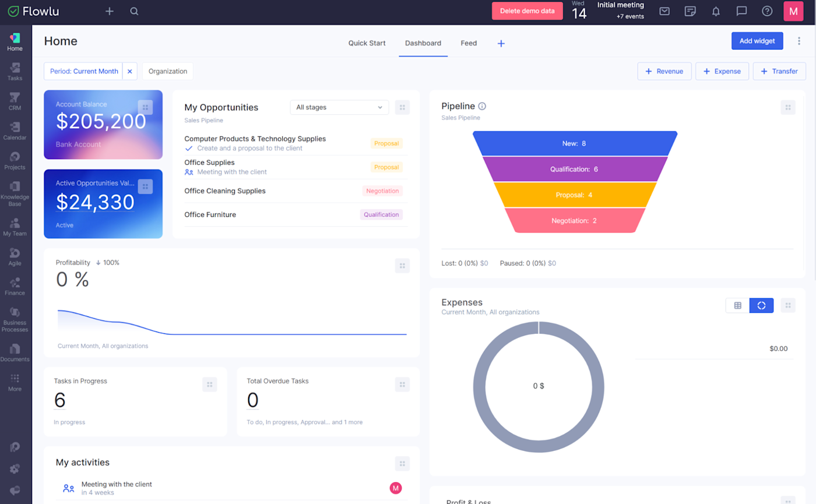Viewport: 816px width, 504px height.
Task: Open My Team in the sidebar
Action: (15, 227)
